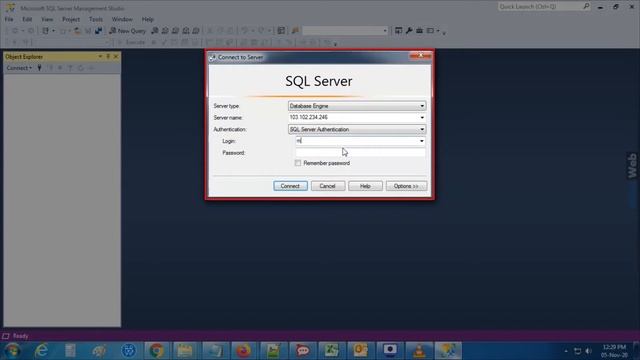Open Excel from taskbar

coord(331,351)
